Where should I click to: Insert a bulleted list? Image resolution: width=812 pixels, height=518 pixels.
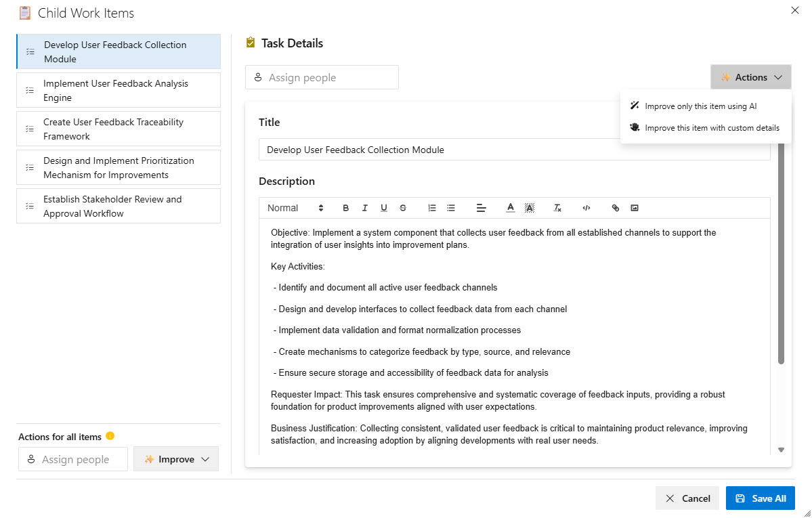[x=451, y=208]
